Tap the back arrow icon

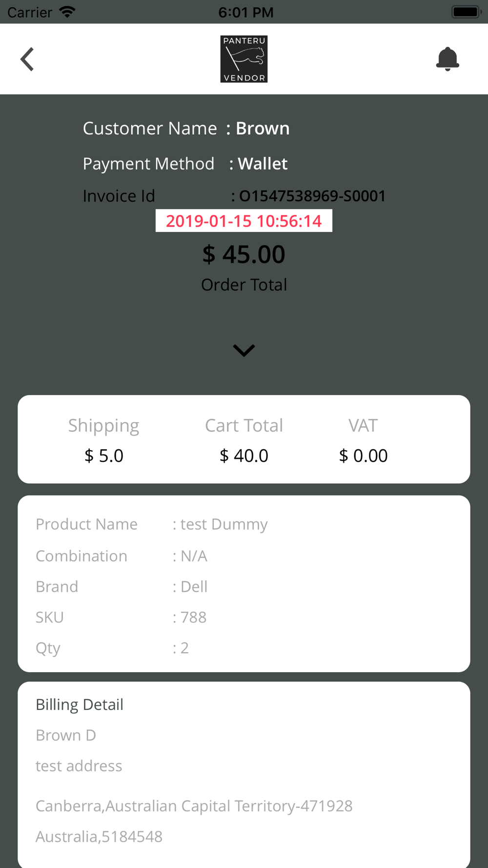tap(27, 59)
